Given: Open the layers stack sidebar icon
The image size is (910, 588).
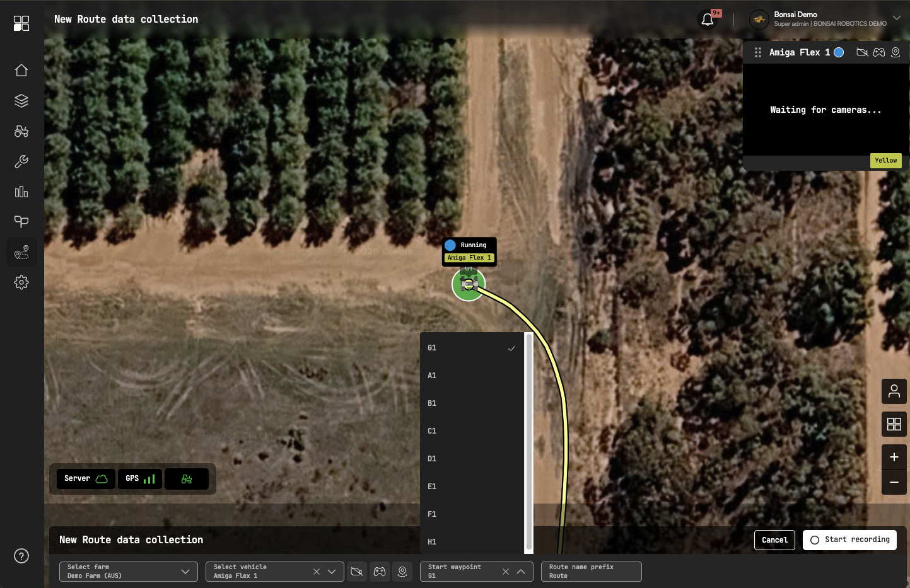Looking at the screenshot, I should [21, 100].
